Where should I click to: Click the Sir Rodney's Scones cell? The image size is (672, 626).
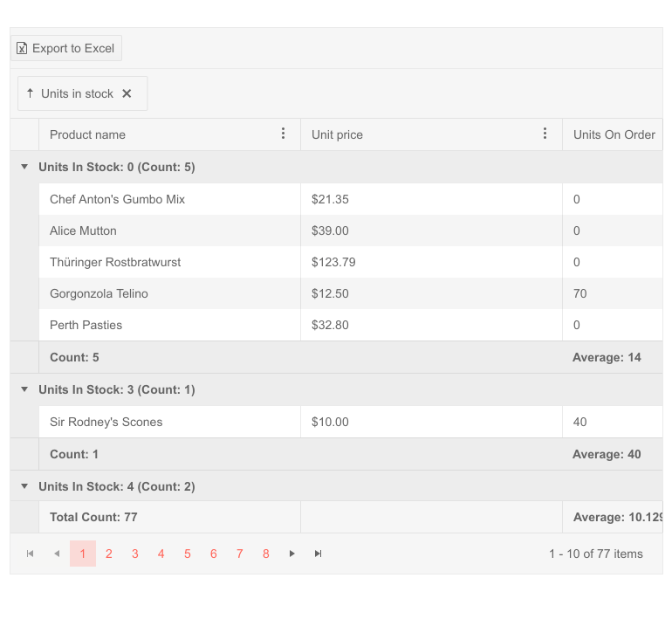[x=106, y=422]
